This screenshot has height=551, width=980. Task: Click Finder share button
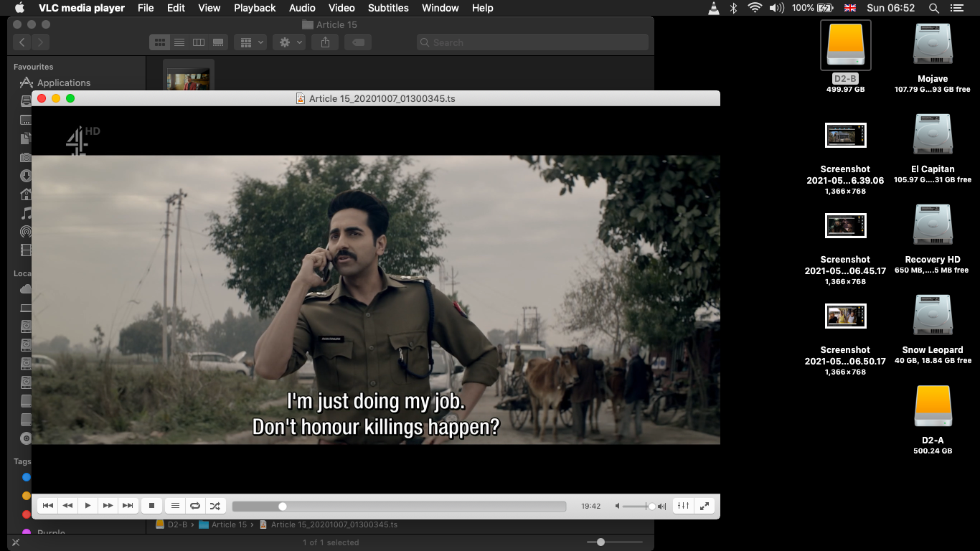pos(326,42)
